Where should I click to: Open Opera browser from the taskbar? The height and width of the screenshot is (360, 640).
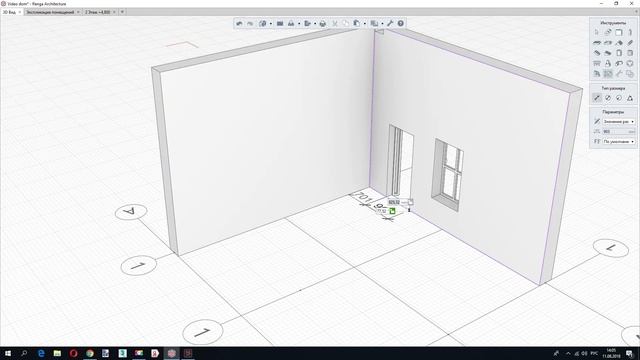(x=73, y=353)
